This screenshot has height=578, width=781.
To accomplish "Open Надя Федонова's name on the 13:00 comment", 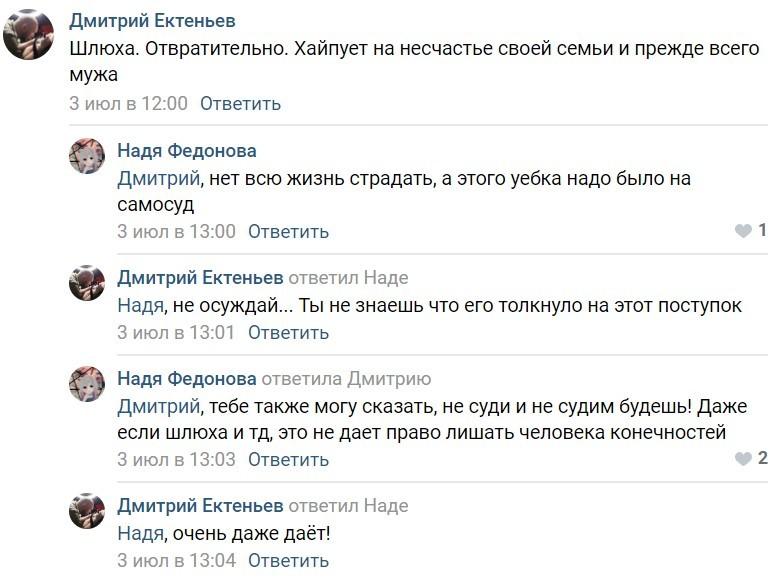I will [x=186, y=151].
